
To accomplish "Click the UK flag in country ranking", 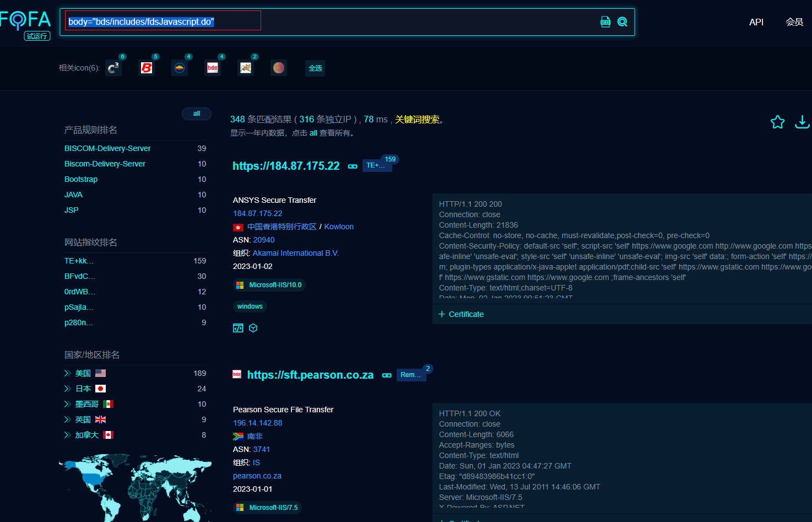I will tap(100, 419).
